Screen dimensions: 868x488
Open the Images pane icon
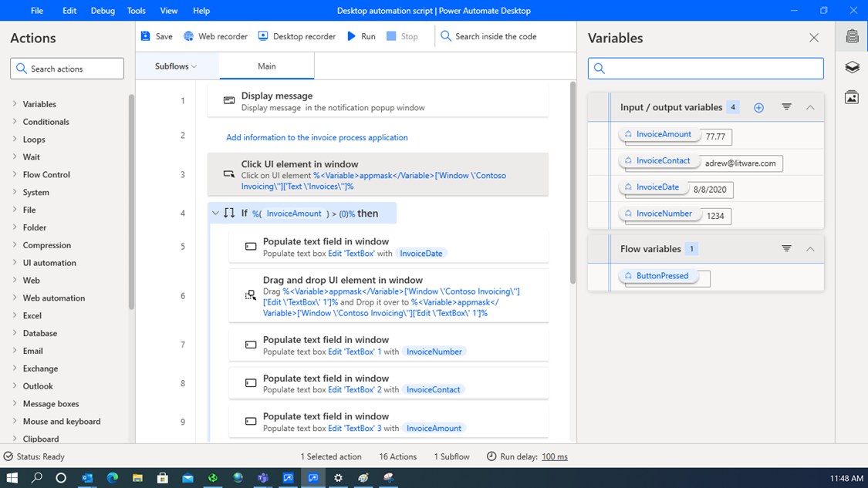pos(852,96)
